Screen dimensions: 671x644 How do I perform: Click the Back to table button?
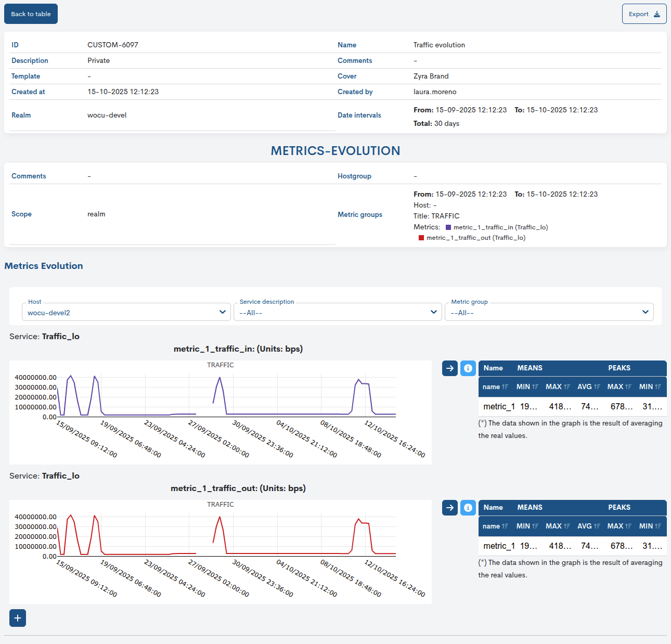(30, 14)
